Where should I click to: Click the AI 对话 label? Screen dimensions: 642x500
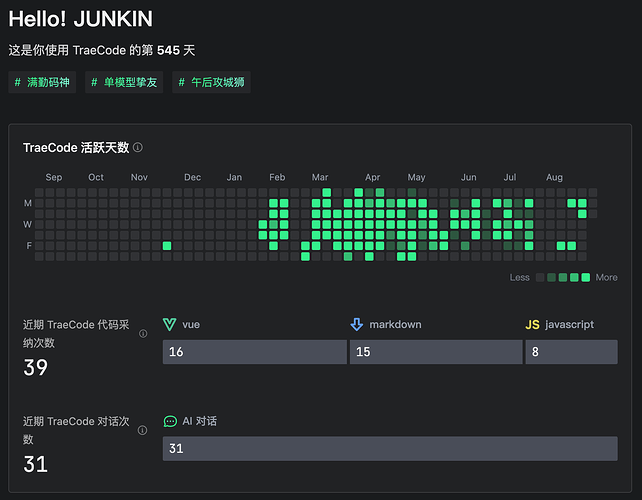[200, 421]
